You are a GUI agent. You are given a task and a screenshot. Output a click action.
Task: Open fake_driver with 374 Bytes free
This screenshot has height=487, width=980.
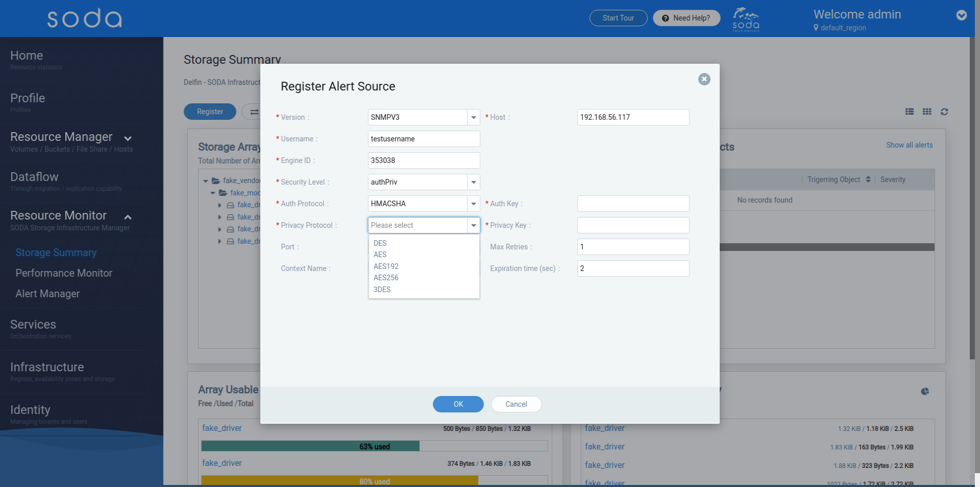click(x=222, y=463)
